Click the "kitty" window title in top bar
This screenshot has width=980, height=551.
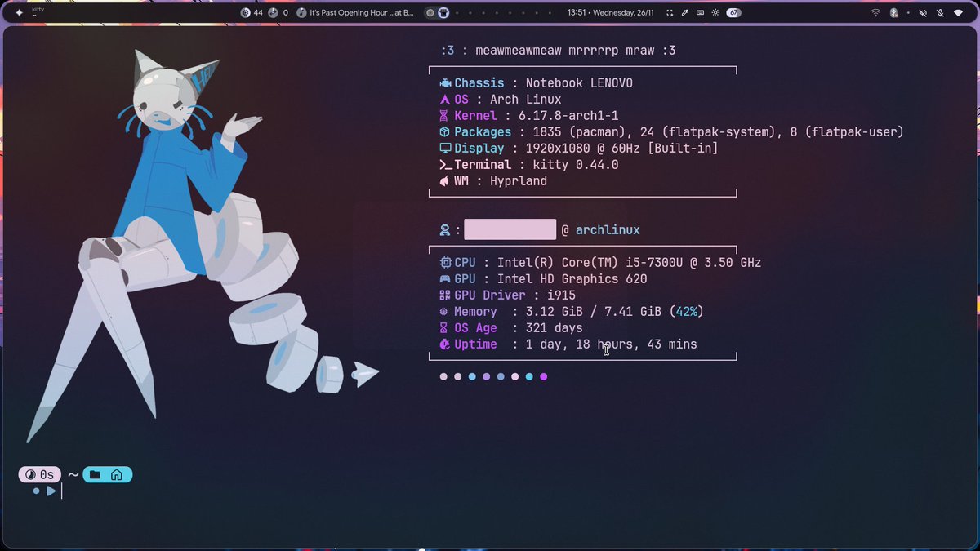click(38, 9)
